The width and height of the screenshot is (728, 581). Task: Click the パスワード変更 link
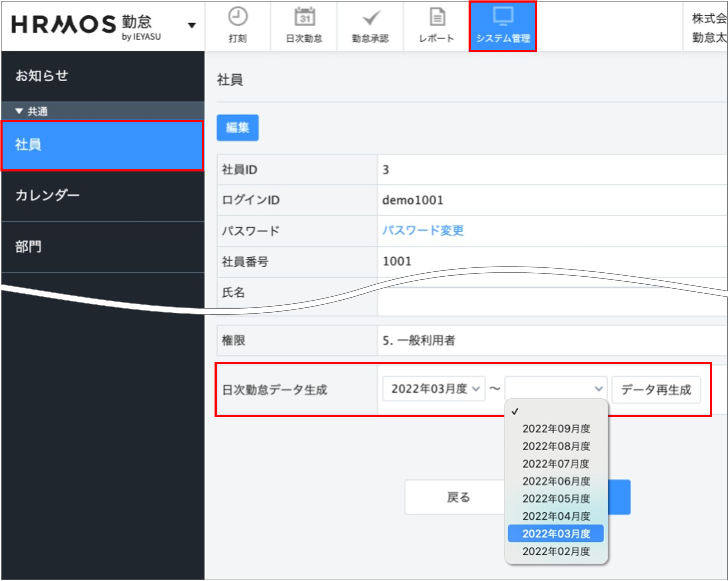point(423,231)
